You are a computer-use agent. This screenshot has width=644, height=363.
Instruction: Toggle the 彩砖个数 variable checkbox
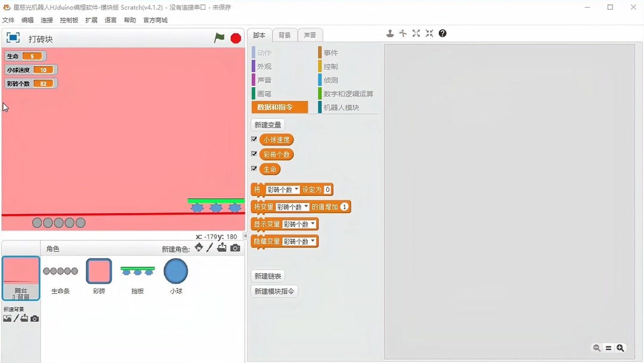tap(255, 154)
